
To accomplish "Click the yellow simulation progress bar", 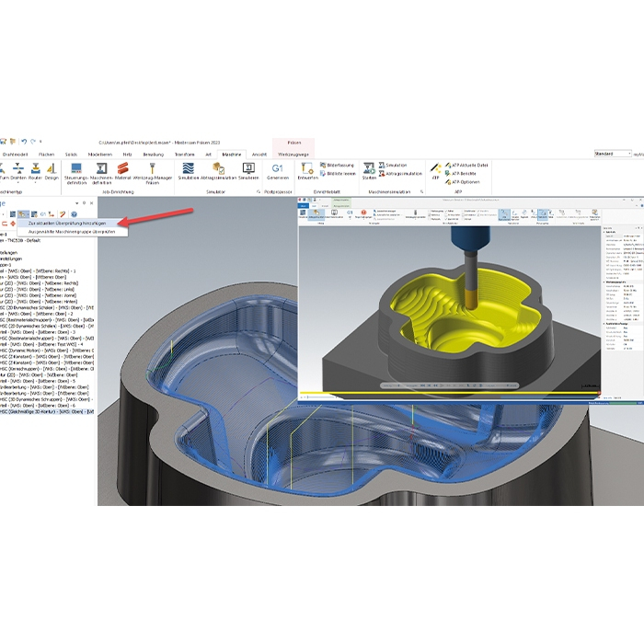I will point(449,393).
